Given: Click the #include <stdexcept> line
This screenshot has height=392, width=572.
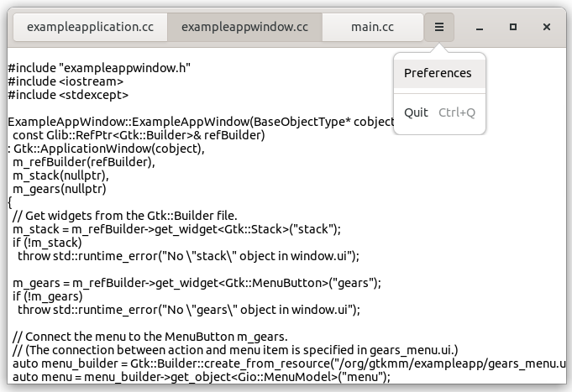Looking at the screenshot, I should tap(68, 95).
